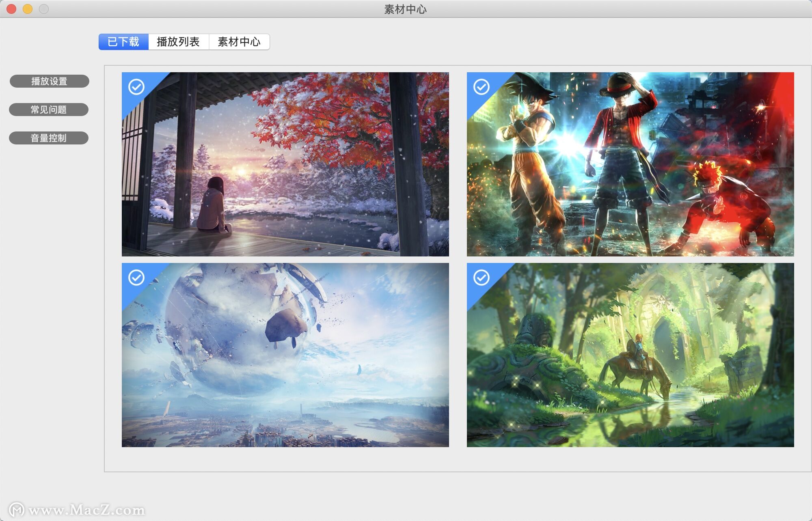Screen dimensions: 812x521
Task: Click the 音量控制 volume slider control
Action: point(50,138)
